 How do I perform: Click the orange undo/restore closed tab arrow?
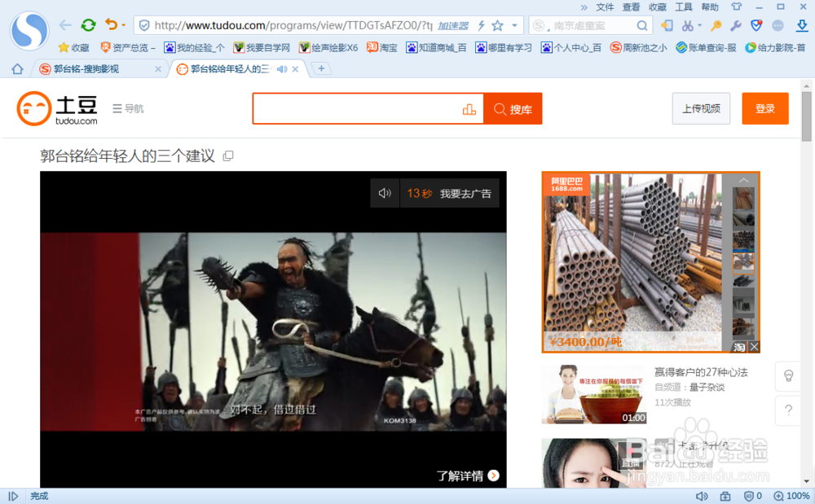pyautogui.click(x=111, y=24)
